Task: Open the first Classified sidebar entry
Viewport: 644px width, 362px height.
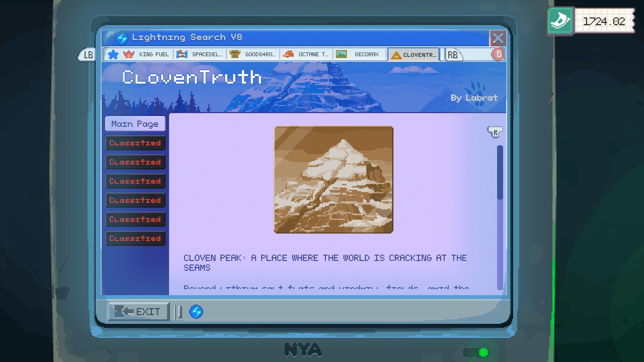Action: 135,143
